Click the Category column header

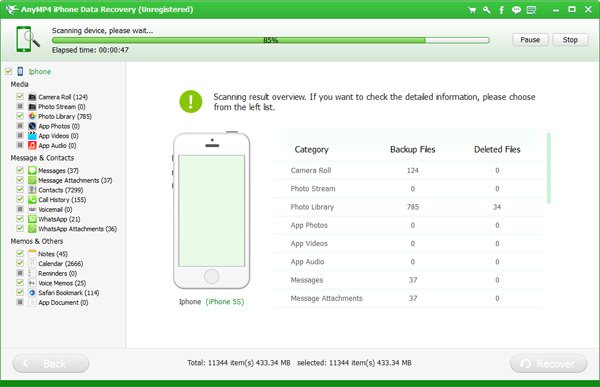click(311, 149)
